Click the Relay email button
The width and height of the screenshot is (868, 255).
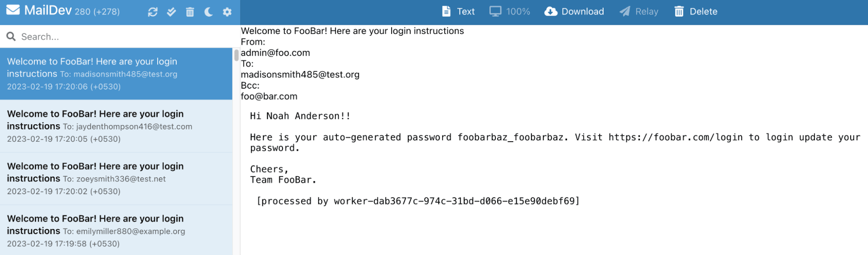coord(639,11)
